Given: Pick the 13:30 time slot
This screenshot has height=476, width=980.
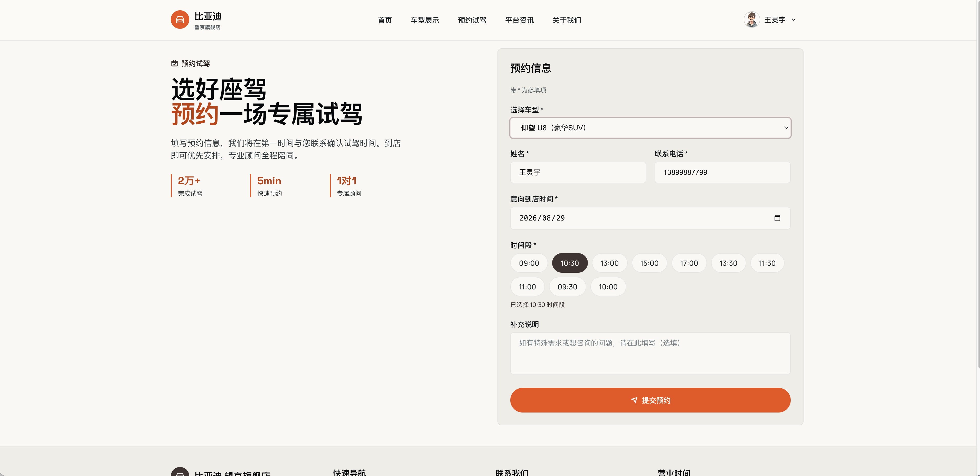Looking at the screenshot, I should 729,263.
